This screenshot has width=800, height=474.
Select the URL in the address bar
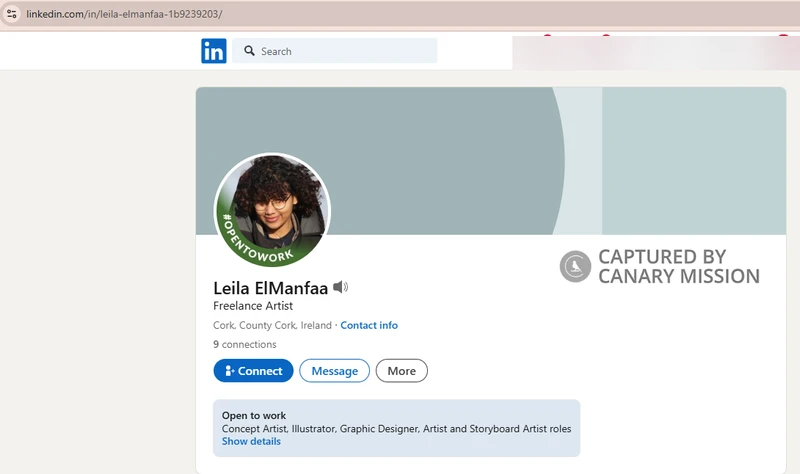[125, 14]
